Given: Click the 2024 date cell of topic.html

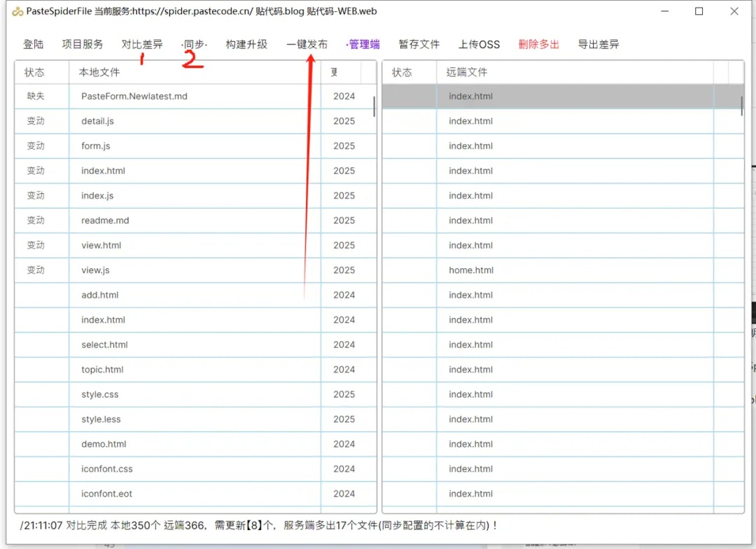Looking at the screenshot, I should 344,370.
